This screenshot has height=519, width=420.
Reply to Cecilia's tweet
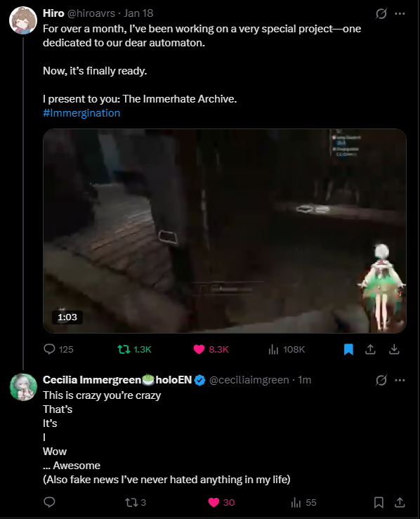coord(49,502)
